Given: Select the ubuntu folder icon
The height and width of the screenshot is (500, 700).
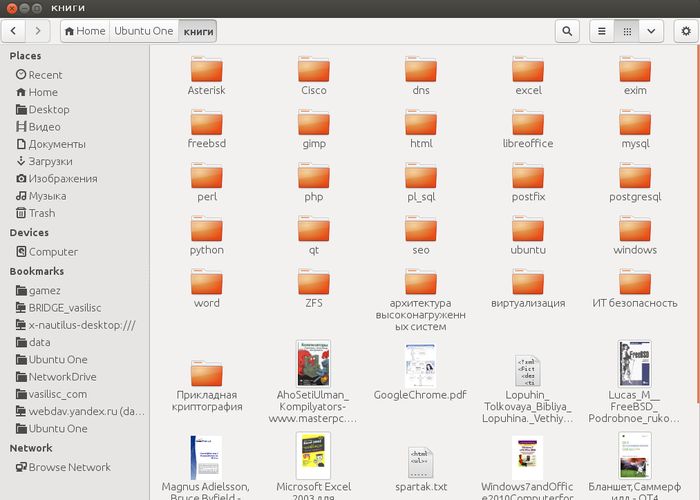Looking at the screenshot, I should tap(528, 229).
